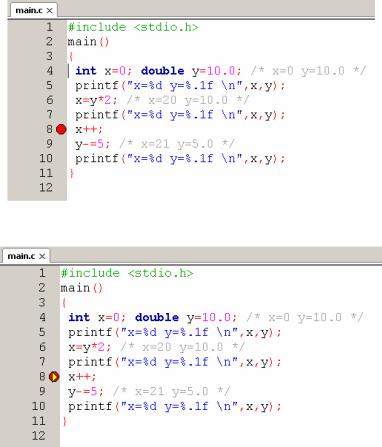Click line number 11 in the lower editor gutter
The image size is (382, 447).
[39, 421]
